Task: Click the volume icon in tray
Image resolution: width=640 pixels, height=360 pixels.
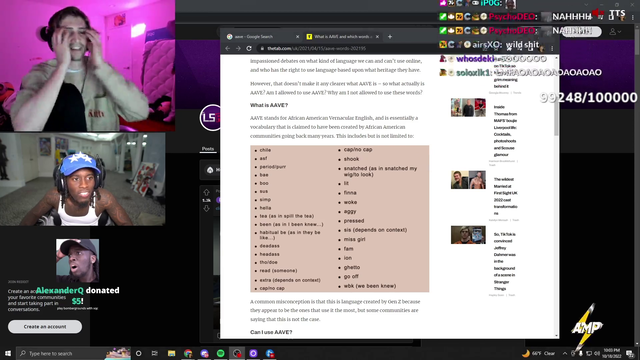Action: point(597,353)
